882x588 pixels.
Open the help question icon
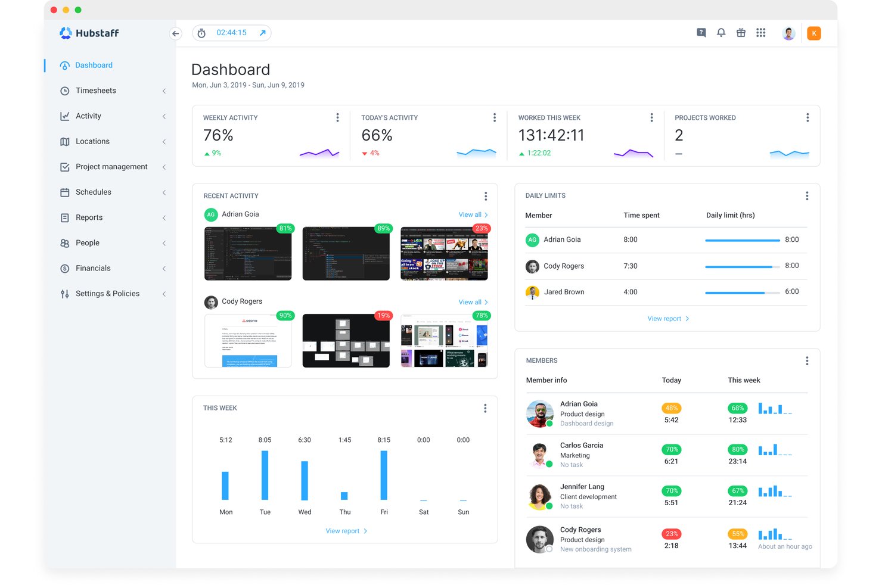coord(701,33)
